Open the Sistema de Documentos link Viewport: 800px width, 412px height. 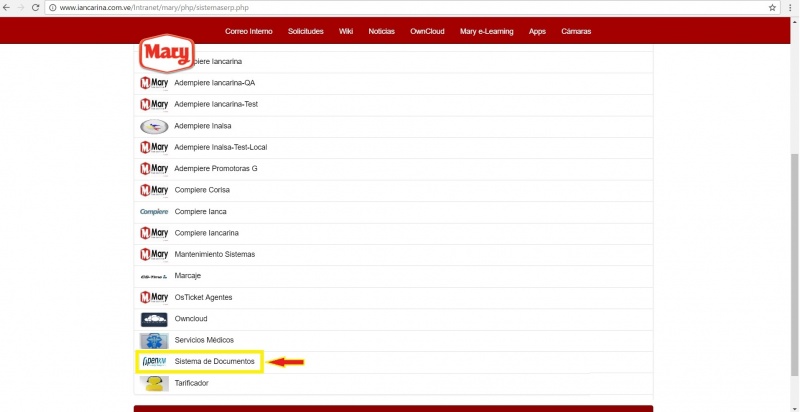tap(214, 361)
